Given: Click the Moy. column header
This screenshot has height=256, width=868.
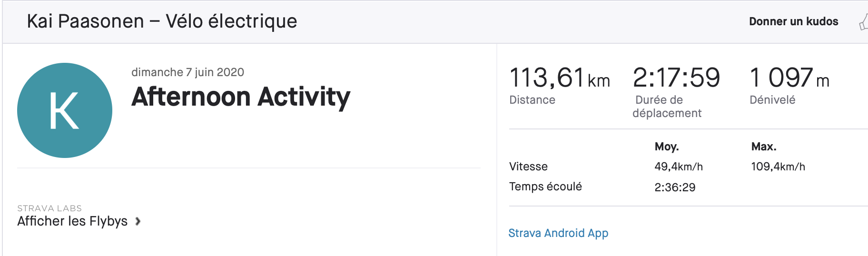Looking at the screenshot, I should point(667,147).
